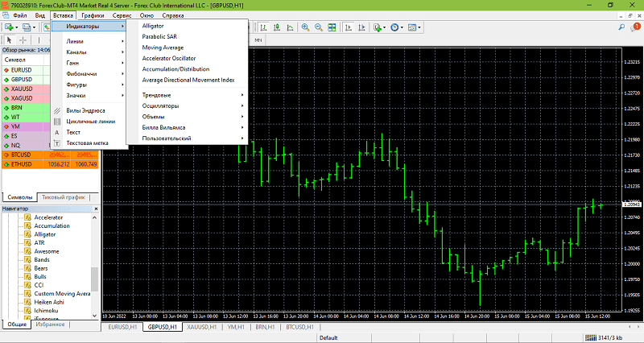The height and width of the screenshot is (343, 644).
Task: Close the Навигатор panel
Action: 96,209
